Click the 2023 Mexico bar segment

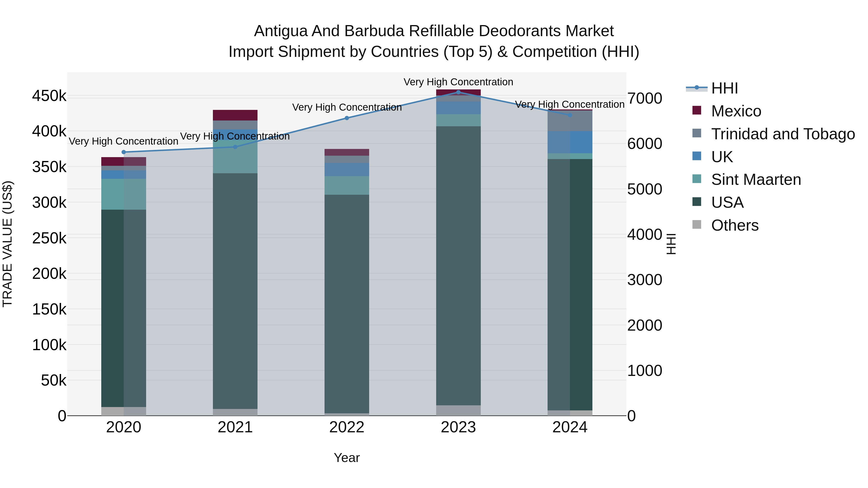pos(458,92)
